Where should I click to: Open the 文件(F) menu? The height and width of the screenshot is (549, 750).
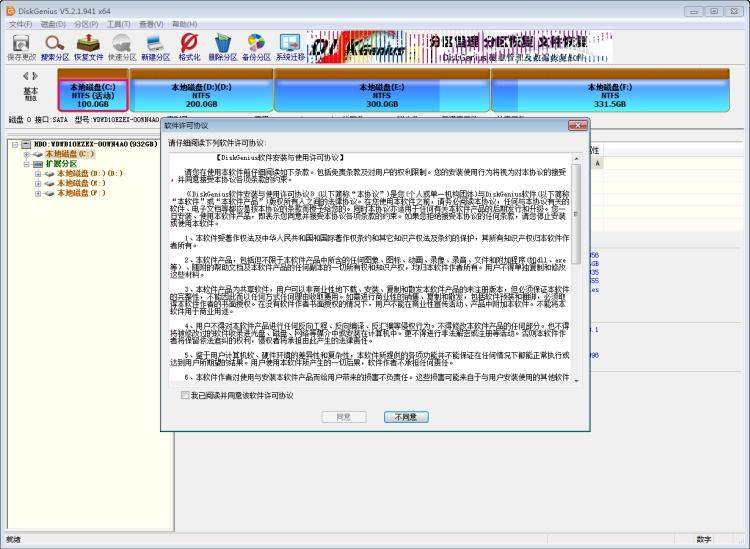click(21, 24)
